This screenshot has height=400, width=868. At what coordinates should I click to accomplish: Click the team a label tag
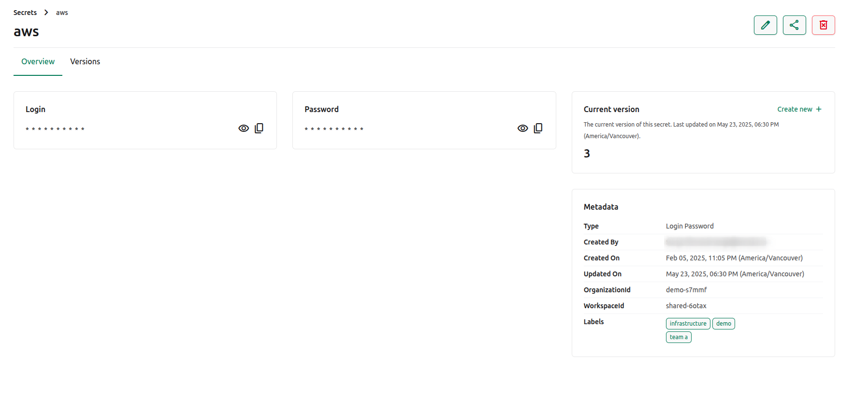click(679, 337)
